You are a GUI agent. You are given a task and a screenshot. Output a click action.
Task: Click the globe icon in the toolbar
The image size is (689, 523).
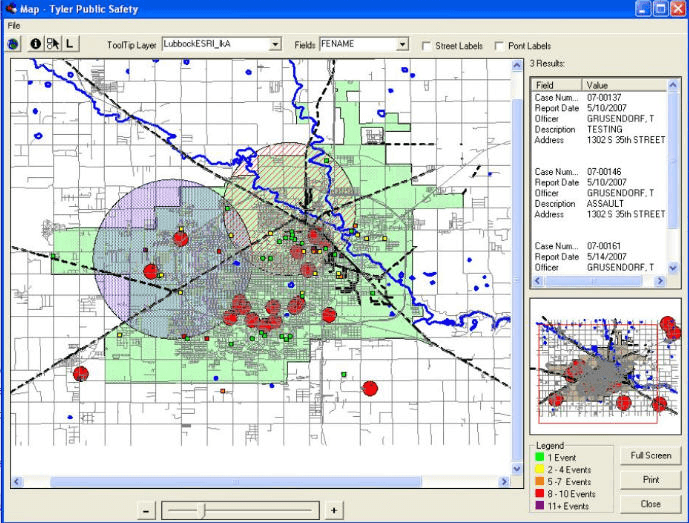coord(14,44)
